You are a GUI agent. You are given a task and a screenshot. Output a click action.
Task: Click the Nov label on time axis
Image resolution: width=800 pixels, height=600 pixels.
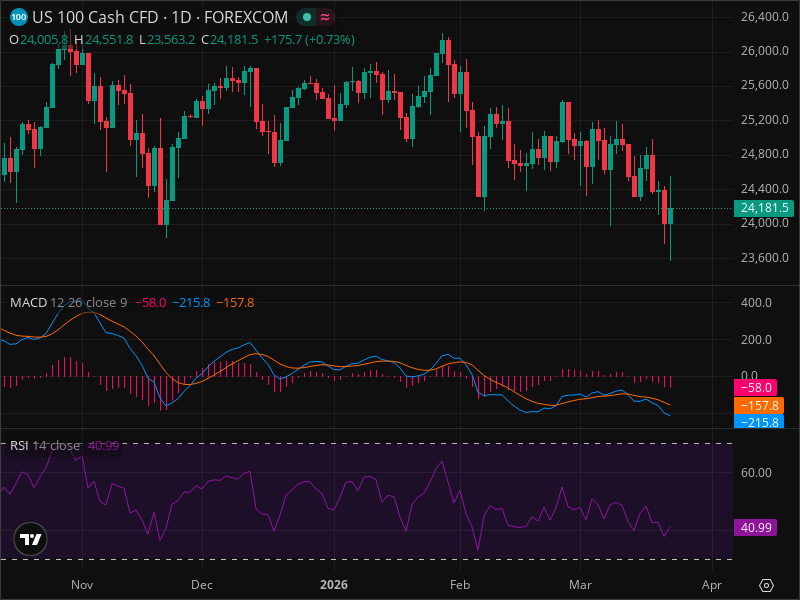click(x=82, y=585)
